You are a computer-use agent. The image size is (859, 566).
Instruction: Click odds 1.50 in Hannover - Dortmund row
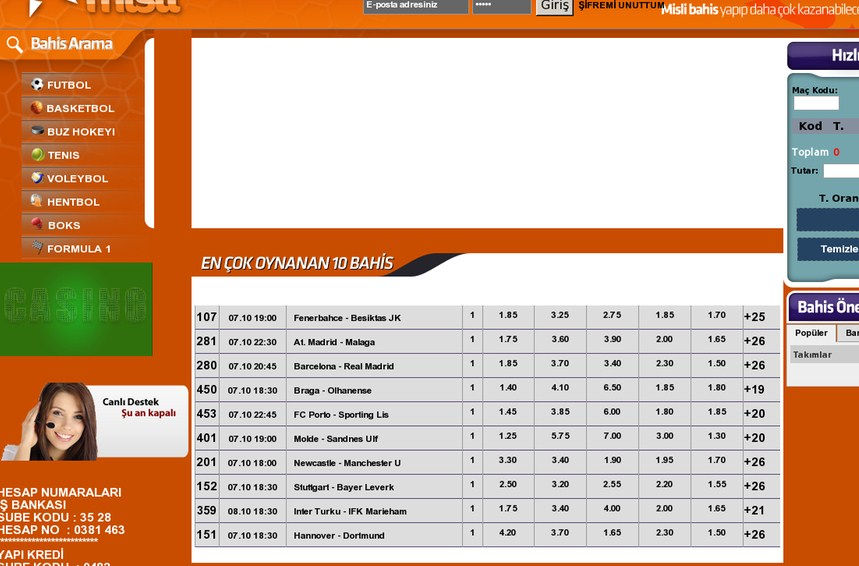pos(716,533)
